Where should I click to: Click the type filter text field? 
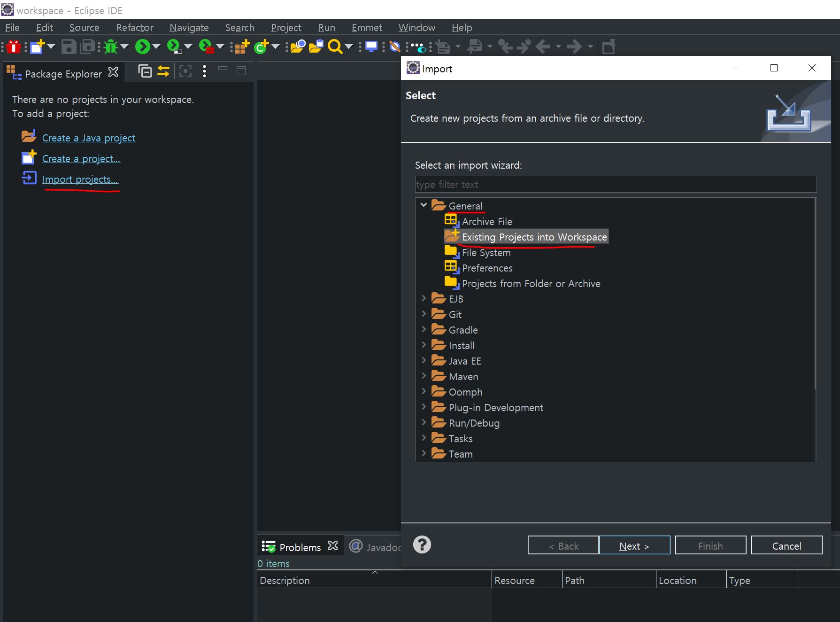pos(616,184)
